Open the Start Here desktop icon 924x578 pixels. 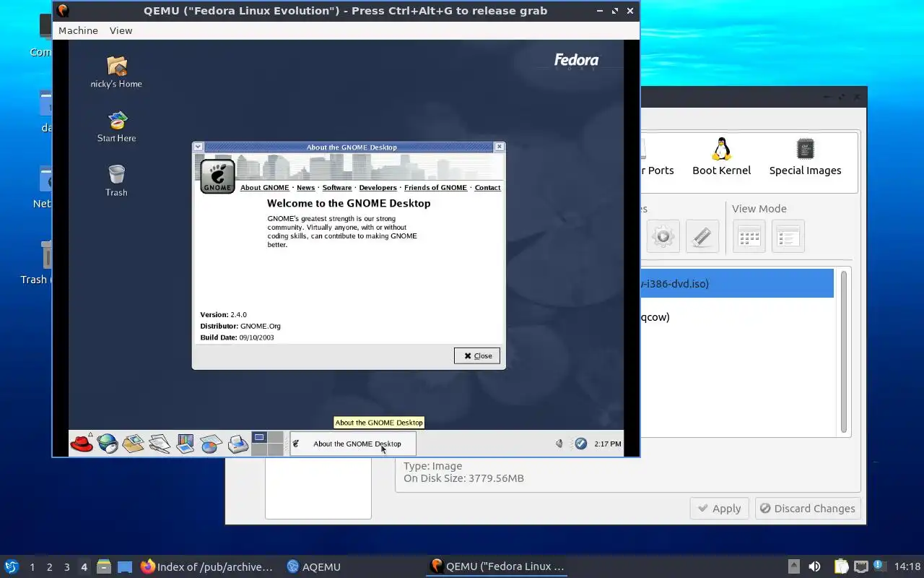point(116,126)
